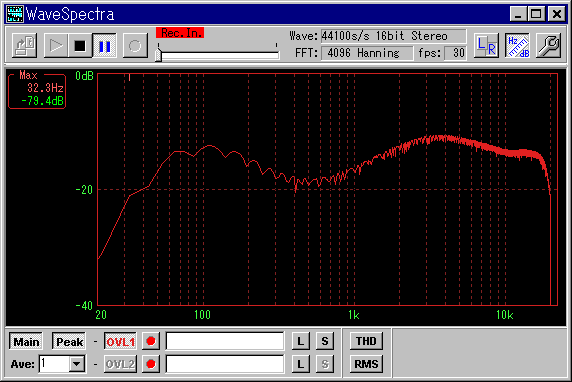Toggle the blue pause button
Screen dimensions: 572x382
(x=104, y=46)
